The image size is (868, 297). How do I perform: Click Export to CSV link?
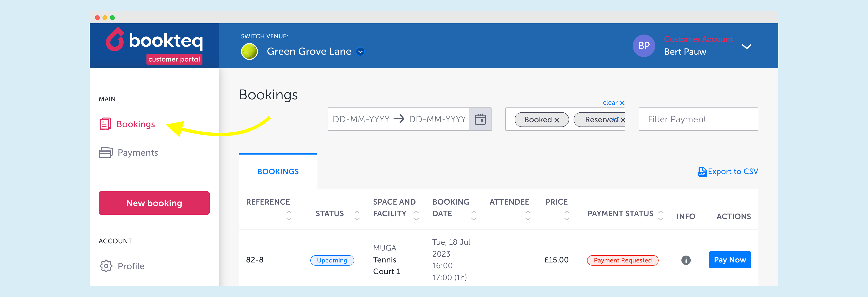point(733,171)
